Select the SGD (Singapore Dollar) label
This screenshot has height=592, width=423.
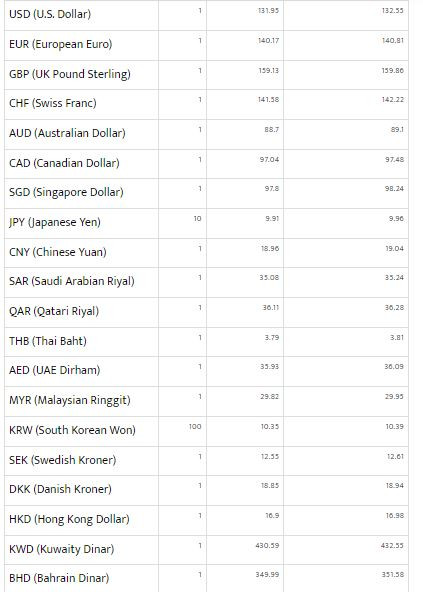66,192
